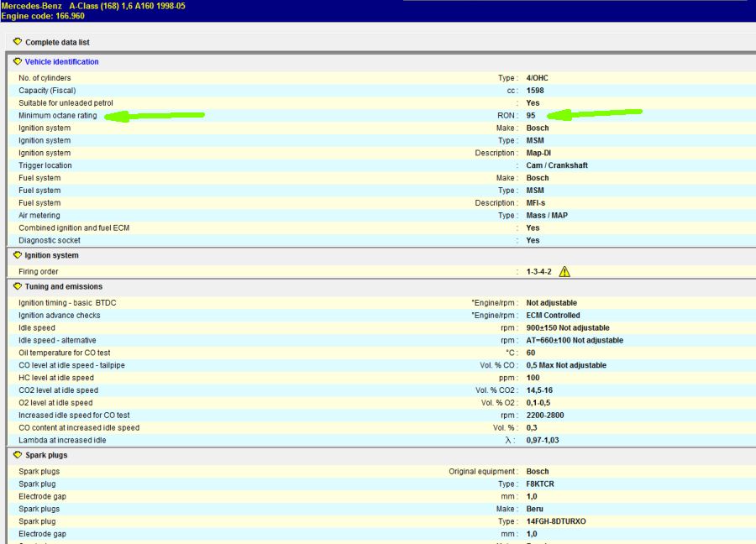The image size is (756, 544).
Task: Click the Diagnostic socket row label
Action: [50, 241]
